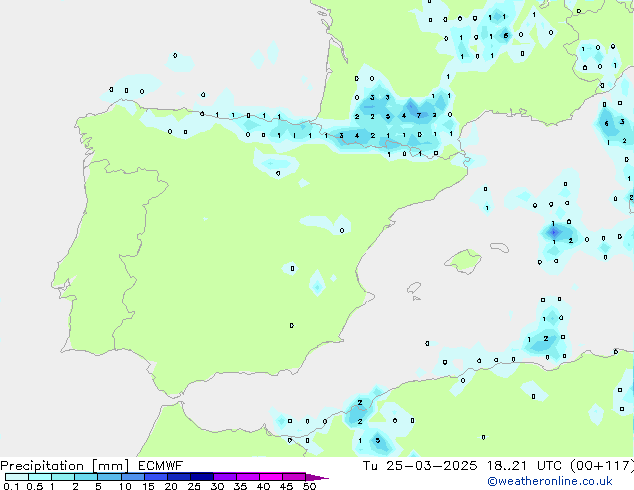
Task: Select the 45–50 mm legend swatch
Action: (294, 477)
